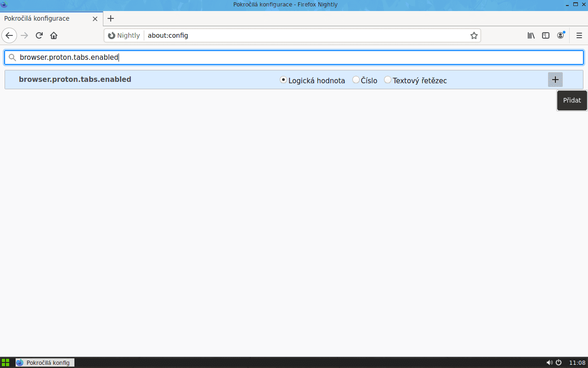The width and height of the screenshot is (588, 368).
Task: Click the Pokročilá konfig taskbar window button
Action: 45,362
